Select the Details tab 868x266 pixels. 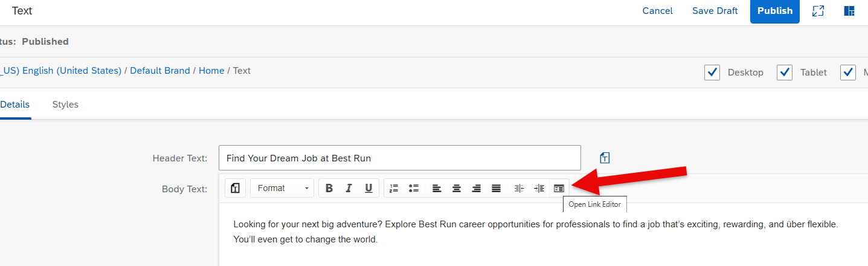point(14,104)
